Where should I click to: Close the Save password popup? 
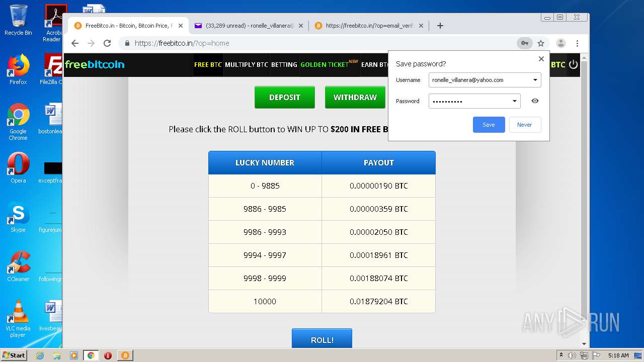(x=541, y=59)
